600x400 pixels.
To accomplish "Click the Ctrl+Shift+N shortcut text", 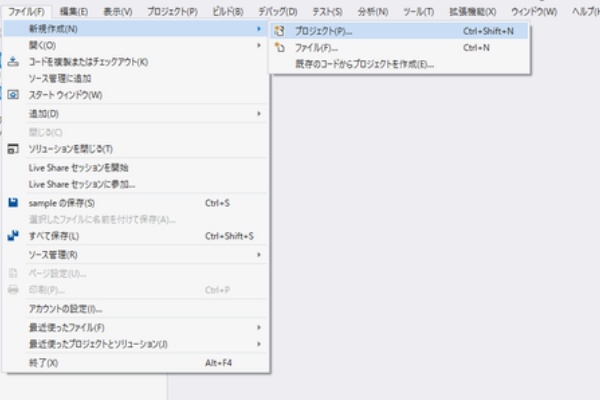I will click(x=488, y=31).
